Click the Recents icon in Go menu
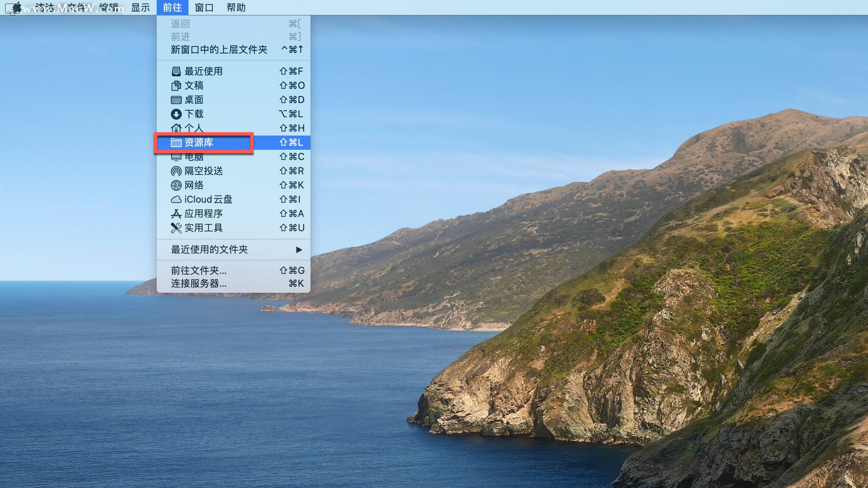This screenshot has height=488, width=868. tap(176, 72)
